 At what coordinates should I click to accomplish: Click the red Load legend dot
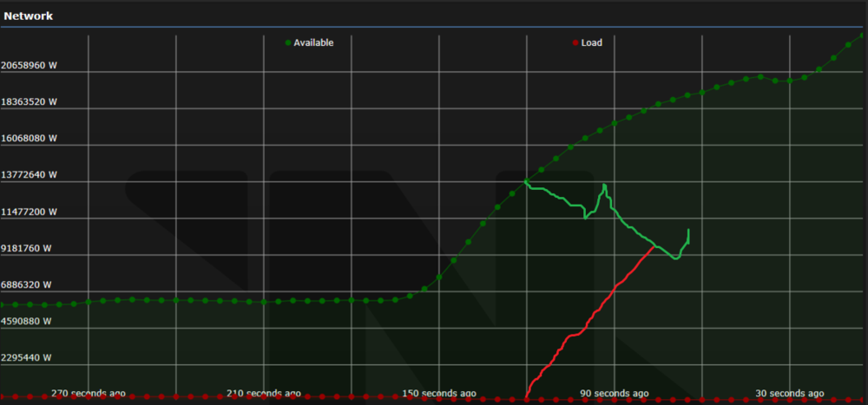pos(575,42)
